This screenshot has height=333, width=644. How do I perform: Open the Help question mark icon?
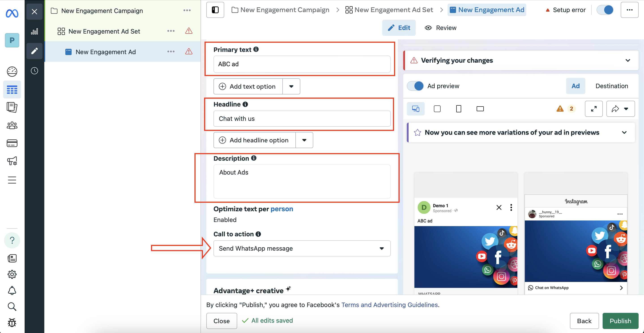coord(12,241)
